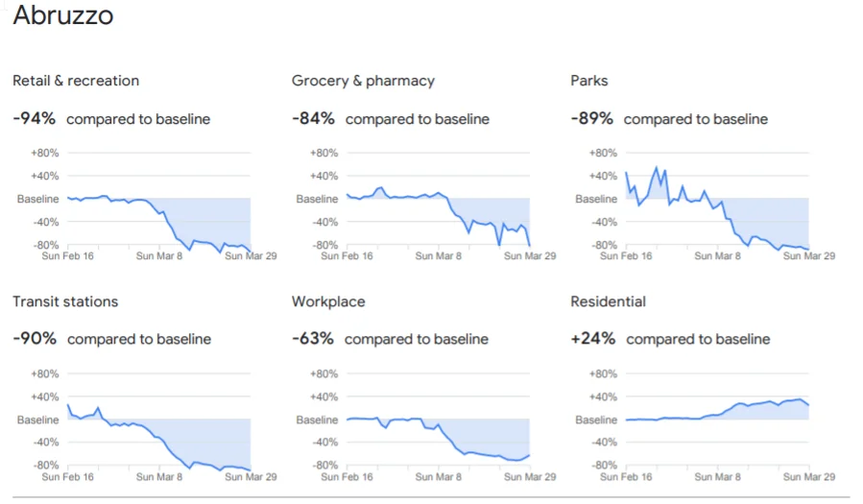Click the Grocery & pharmacy title
This screenshot has height=504, width=863.
[363, 81]
